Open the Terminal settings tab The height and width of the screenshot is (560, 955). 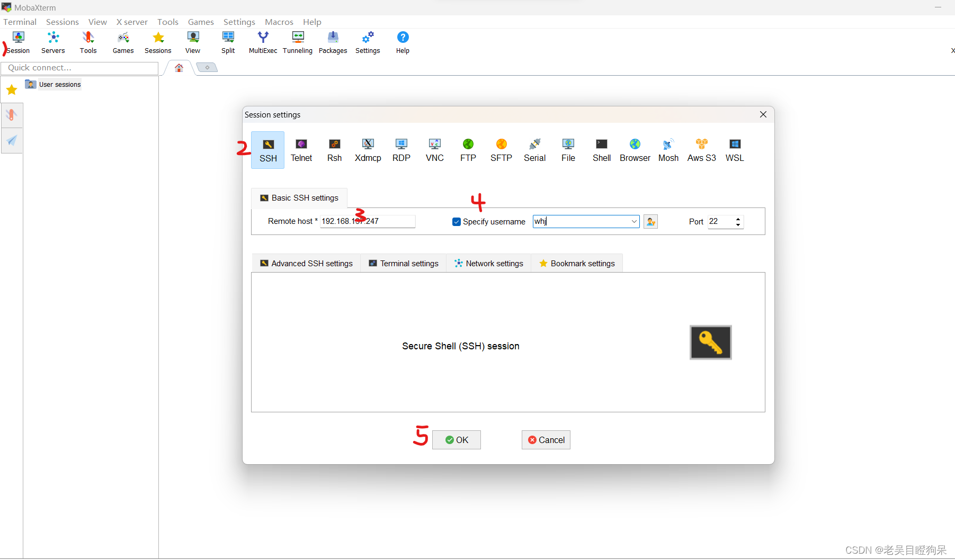(404, 264)
